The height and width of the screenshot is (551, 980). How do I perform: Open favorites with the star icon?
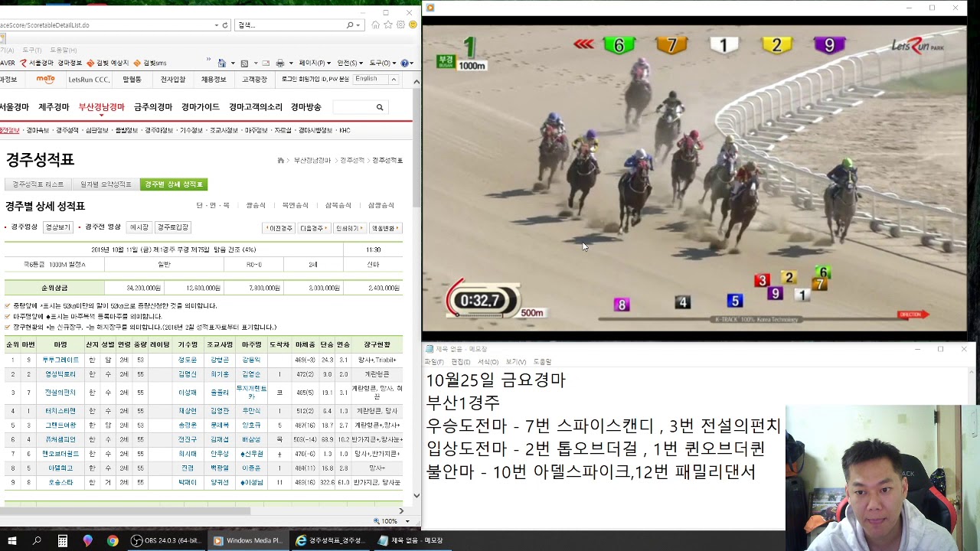(388, 25)
